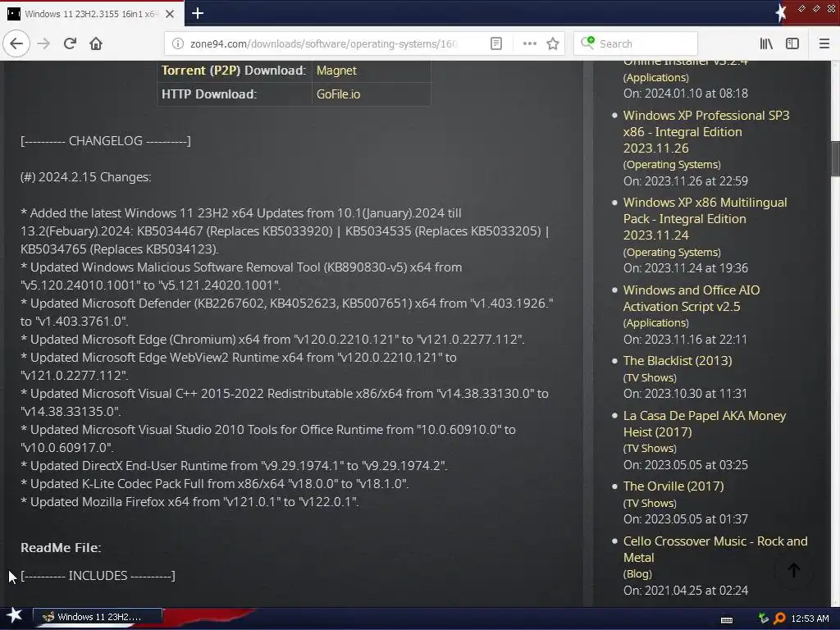The width and height of the screenshot is (840, 630).
Task: Select the Windows 11 23H2.3155 tab
Action: pyautogui.click(x=92, y=14)
